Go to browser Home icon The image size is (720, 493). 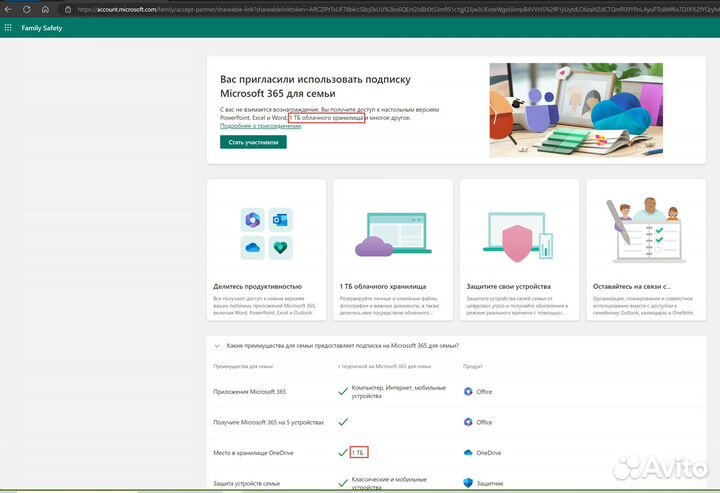(x=45, y=9)
